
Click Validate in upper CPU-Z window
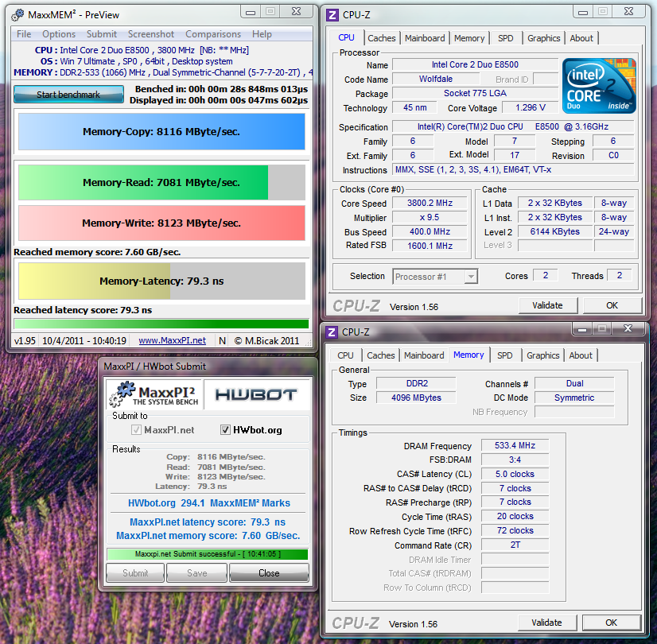click(x=548, y=305)
